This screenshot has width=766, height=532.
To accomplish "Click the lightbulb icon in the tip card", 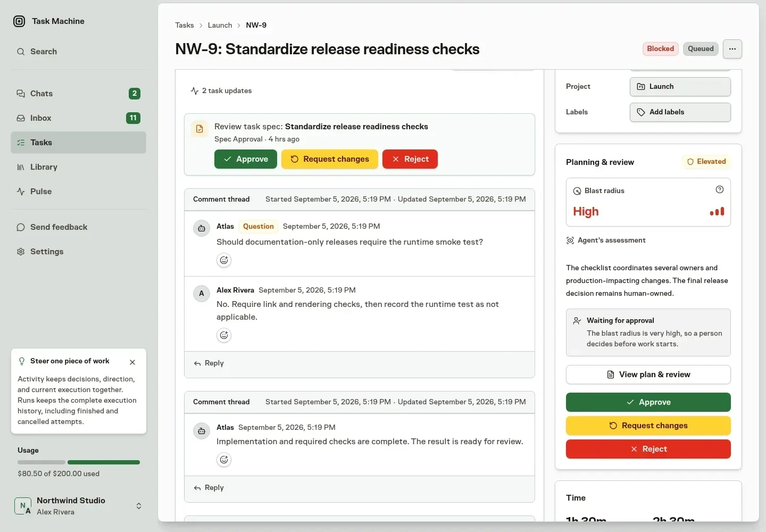I will [x=22, y=361].
